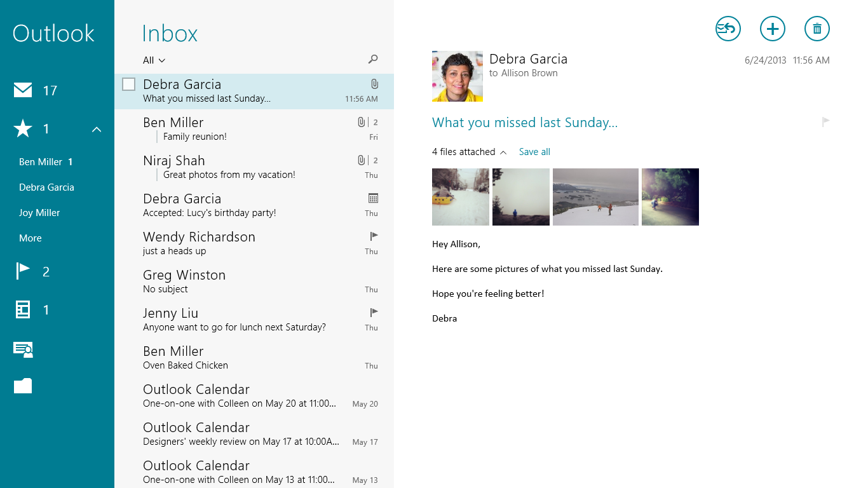Toggle the flag on the open message
The width and height of the screenshot is (868, 488).
[x=825, y=121]
